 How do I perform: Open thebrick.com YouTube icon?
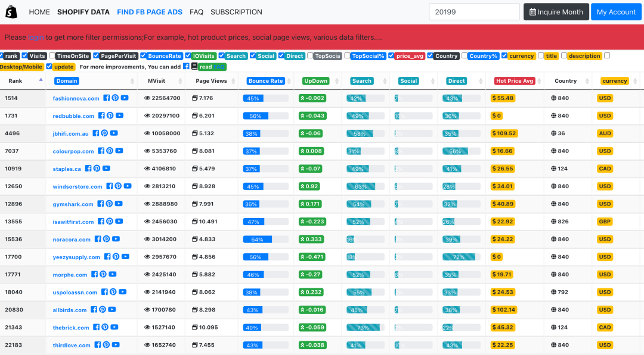(114, 327)
